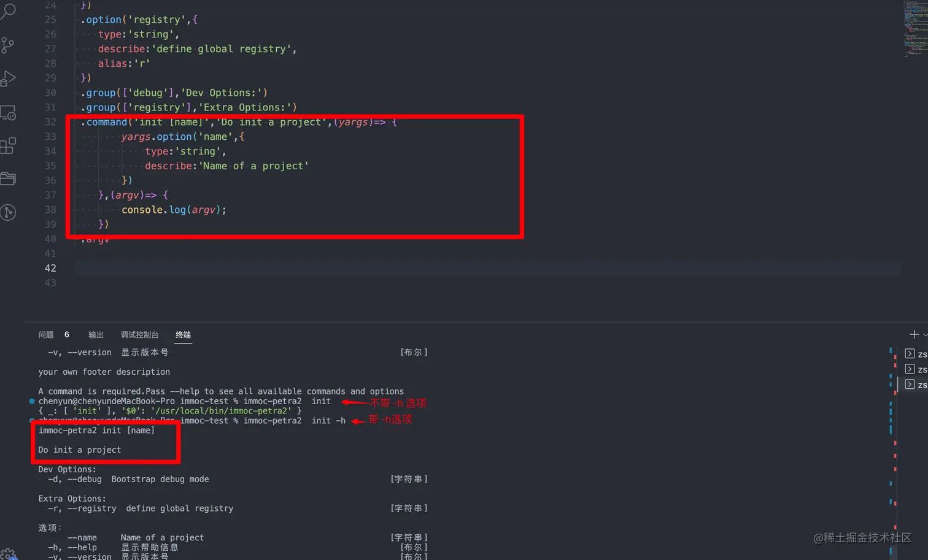Click 'Dev Options:' heading in terminal

click(x=67, y=469)
